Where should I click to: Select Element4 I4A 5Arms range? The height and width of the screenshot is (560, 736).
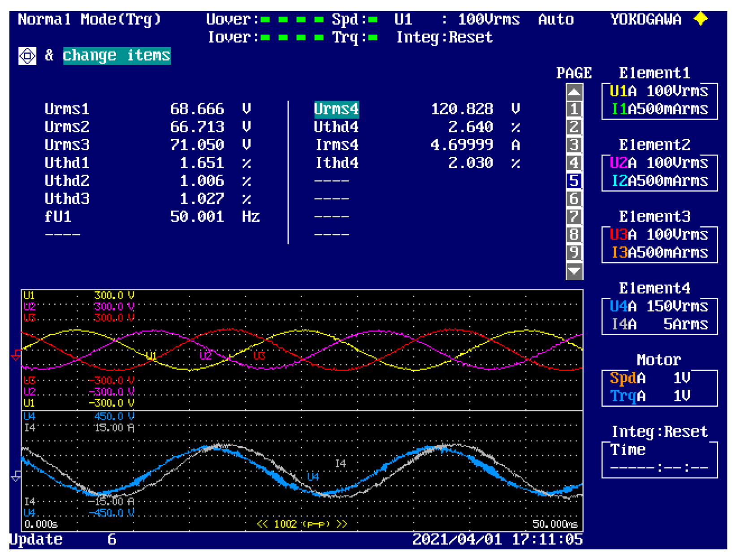tap(660, 324)
